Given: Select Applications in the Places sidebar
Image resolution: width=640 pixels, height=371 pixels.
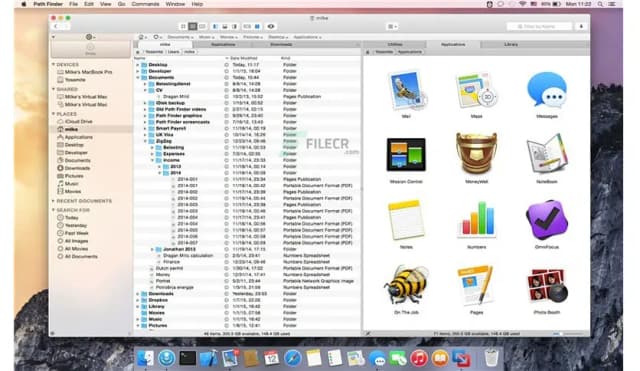Looking at the screenshot, I should [78, 137].
